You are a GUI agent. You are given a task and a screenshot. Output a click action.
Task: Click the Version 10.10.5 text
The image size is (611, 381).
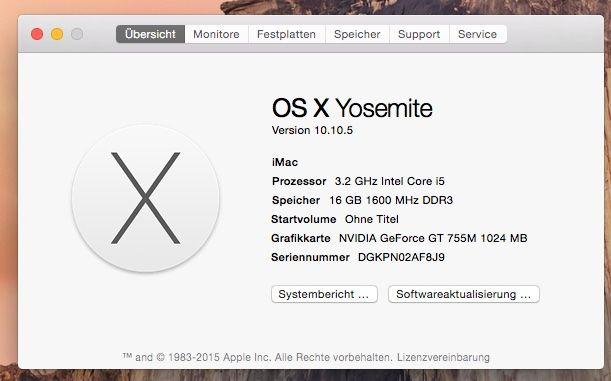click(312, 130)
